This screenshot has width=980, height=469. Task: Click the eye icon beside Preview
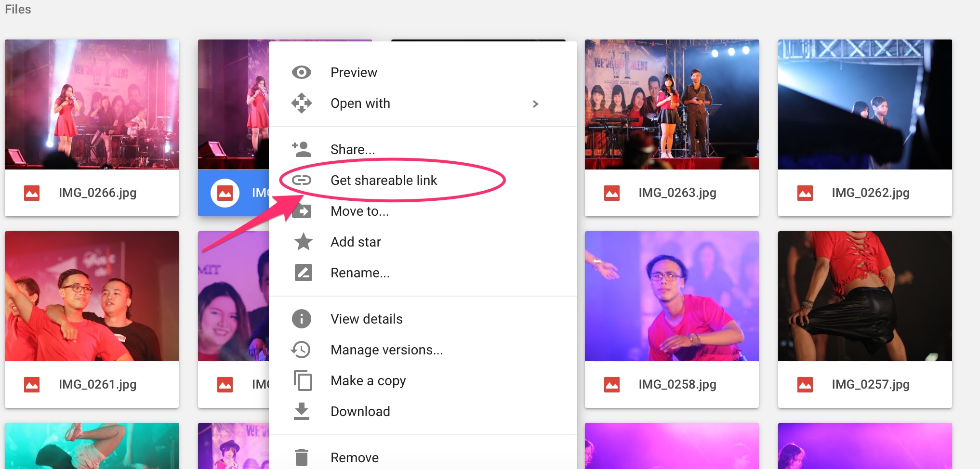pos(302,73)
